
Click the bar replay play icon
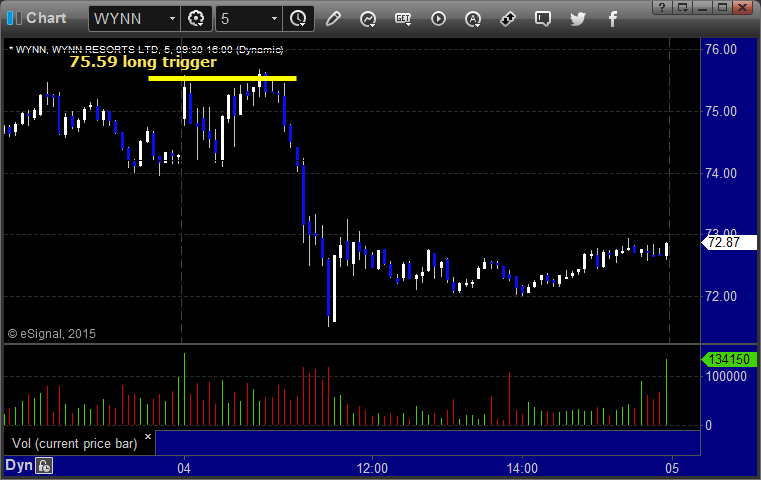[438, 19]
